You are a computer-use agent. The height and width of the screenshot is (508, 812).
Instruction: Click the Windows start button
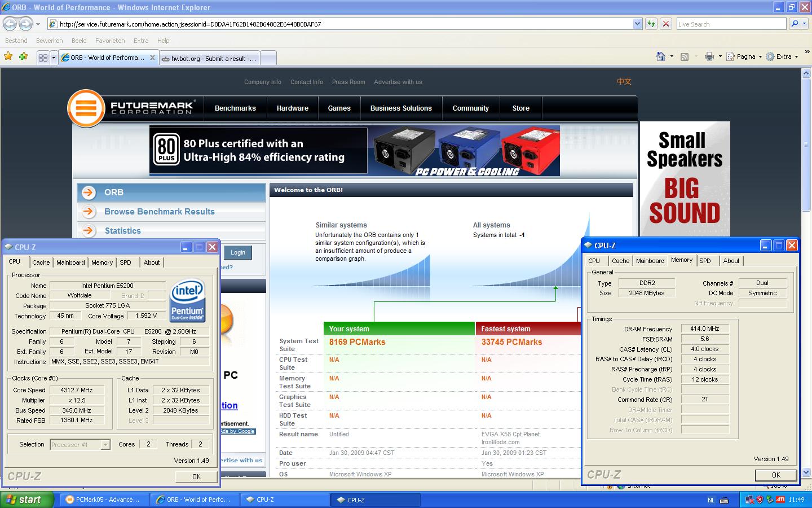[x=27, y=500]
